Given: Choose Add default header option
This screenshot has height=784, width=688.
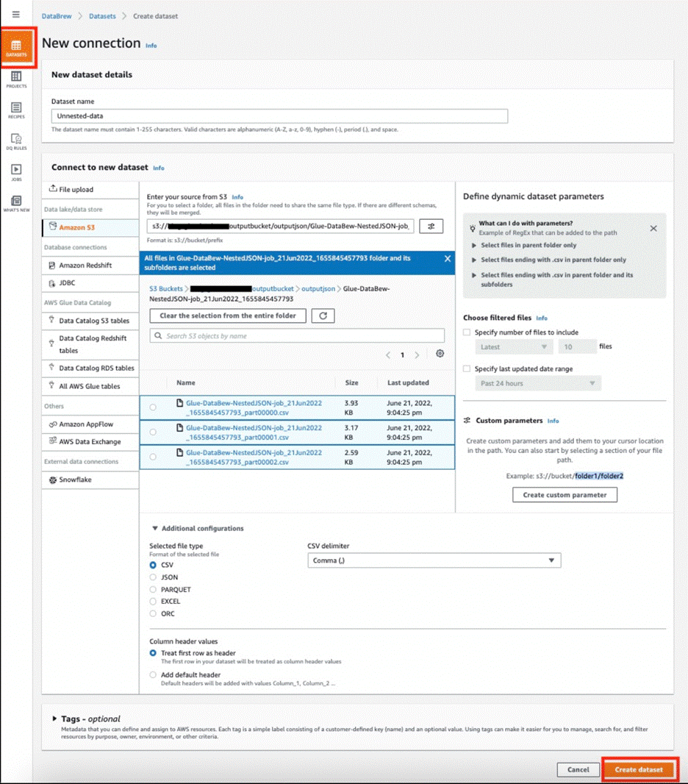Looking at the screenshot, I should [153, 674].
